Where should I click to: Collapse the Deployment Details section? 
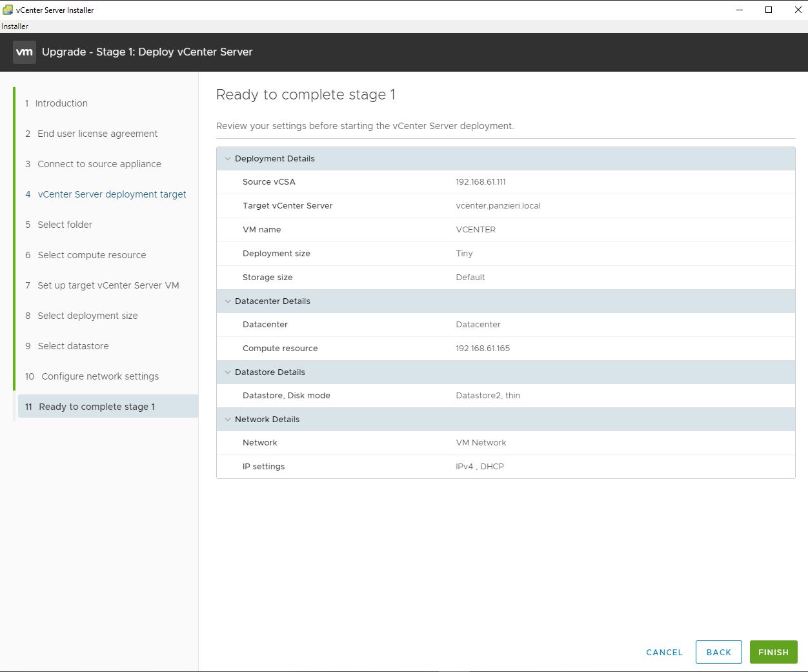pyautogui.click(x=227, y=159)
